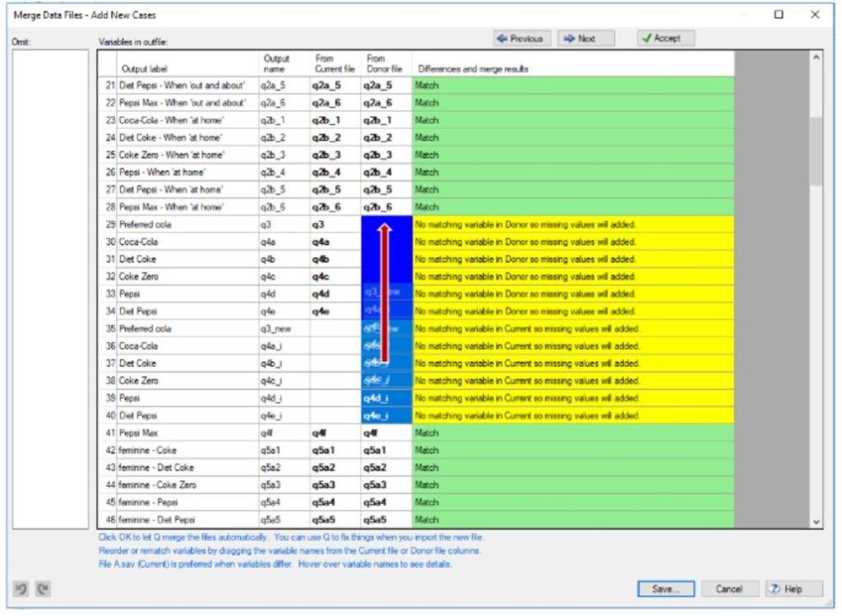Advance with the Next button

point(585,38)
